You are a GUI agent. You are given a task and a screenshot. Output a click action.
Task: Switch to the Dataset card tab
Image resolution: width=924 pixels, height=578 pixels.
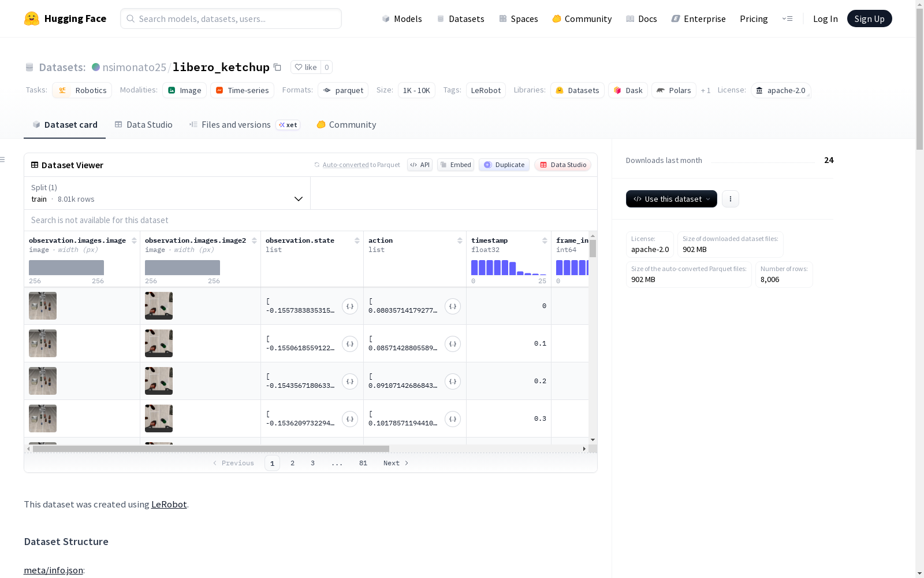point(65,125)
